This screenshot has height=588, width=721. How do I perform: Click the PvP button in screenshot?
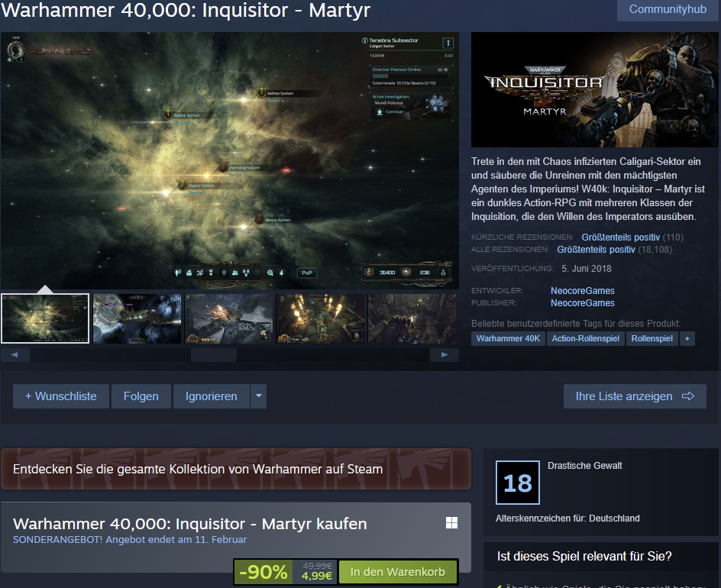[307, 273]
